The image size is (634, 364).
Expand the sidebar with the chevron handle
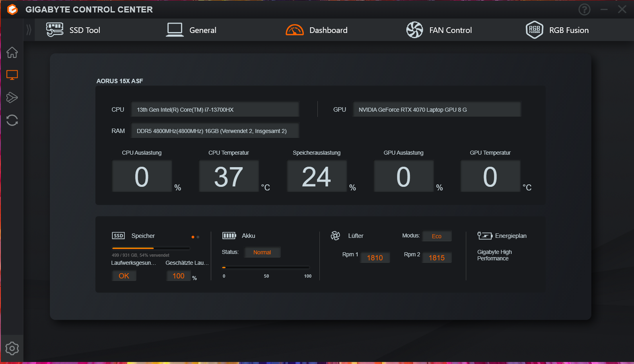pos(29,30)
